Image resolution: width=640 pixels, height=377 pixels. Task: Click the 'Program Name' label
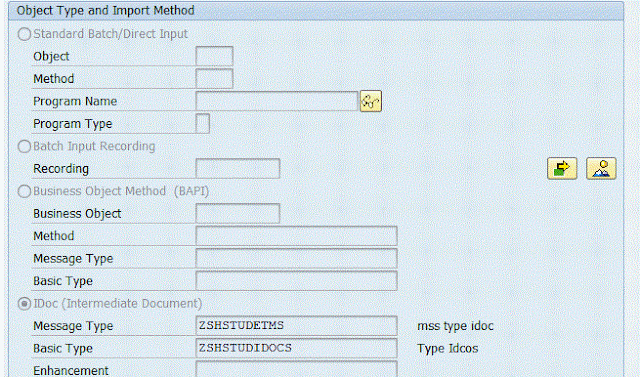(75, 101)
